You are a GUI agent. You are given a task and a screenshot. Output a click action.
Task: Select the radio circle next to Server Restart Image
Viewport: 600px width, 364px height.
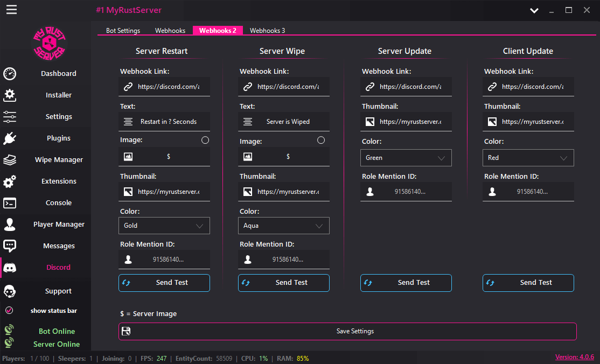[x=205, y=139]
